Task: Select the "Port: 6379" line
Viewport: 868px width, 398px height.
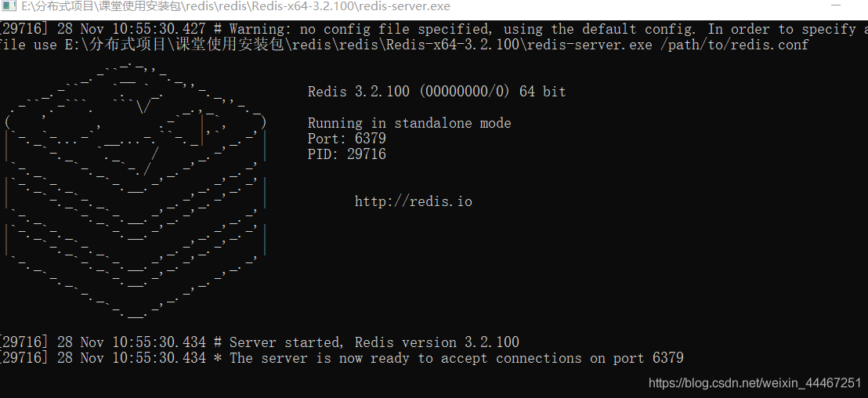Action: (x=346, y=139)
